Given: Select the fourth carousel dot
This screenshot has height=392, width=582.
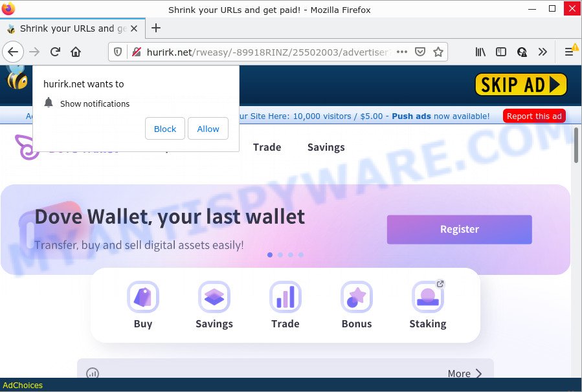Looking at the screenshot, I should (301, 255).
